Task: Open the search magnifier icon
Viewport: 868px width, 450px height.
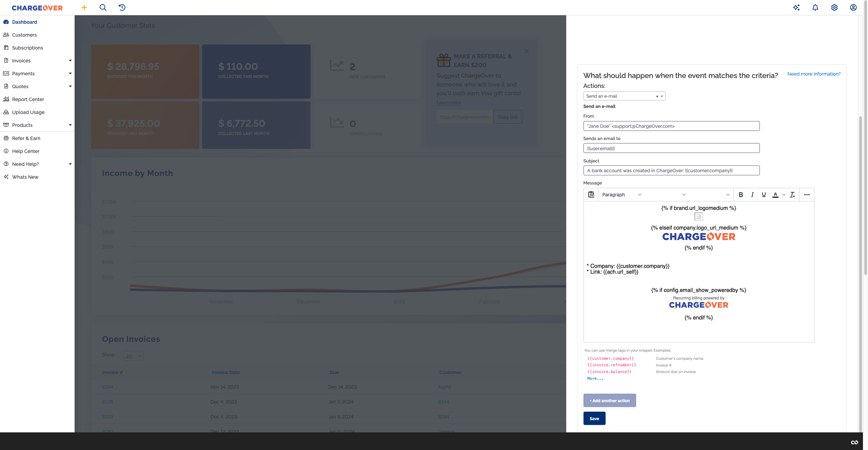Action: [103, 7]
